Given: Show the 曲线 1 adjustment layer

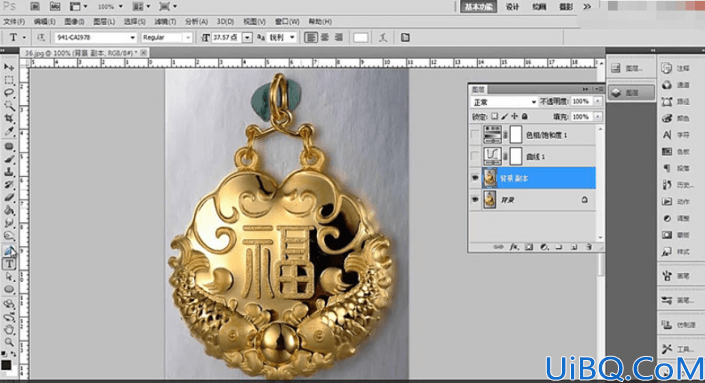Looking at the screenshot, I should tap(475, 156).
